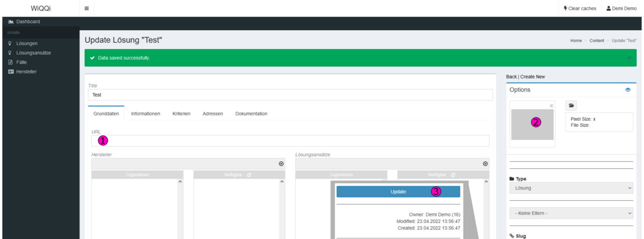Open the Type dropdown showing Lösung
Image resolution: width=644 pixels, height=239 pixels.
click(x=571, y=188)
